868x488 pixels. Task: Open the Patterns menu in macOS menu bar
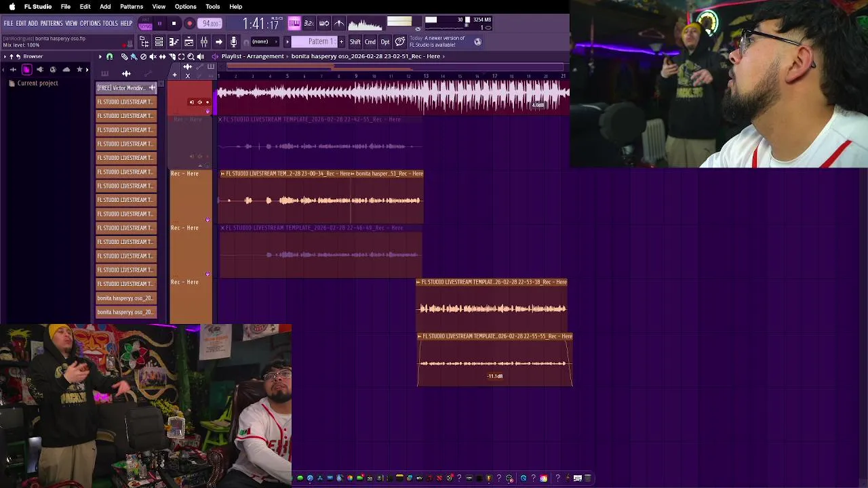point(132,7)
